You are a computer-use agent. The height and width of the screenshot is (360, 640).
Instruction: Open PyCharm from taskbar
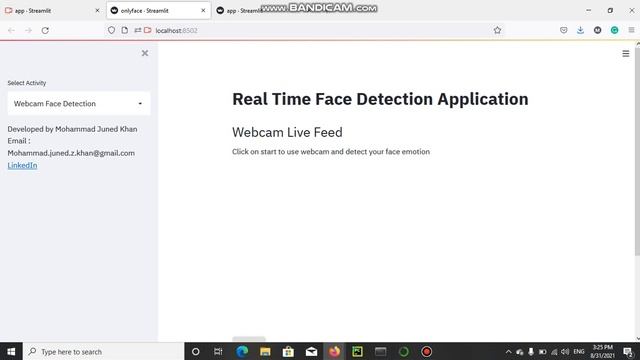(x=358, y=351)
